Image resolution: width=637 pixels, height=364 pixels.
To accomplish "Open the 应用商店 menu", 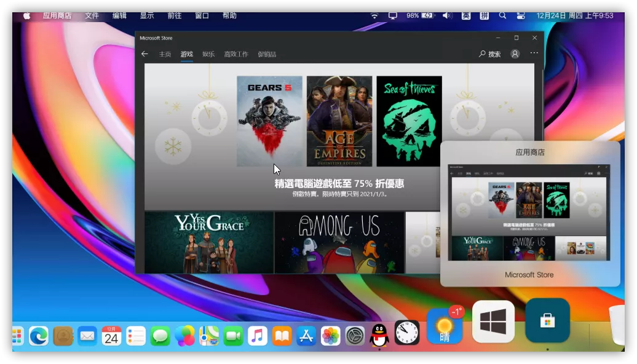I will pos(57,15).
